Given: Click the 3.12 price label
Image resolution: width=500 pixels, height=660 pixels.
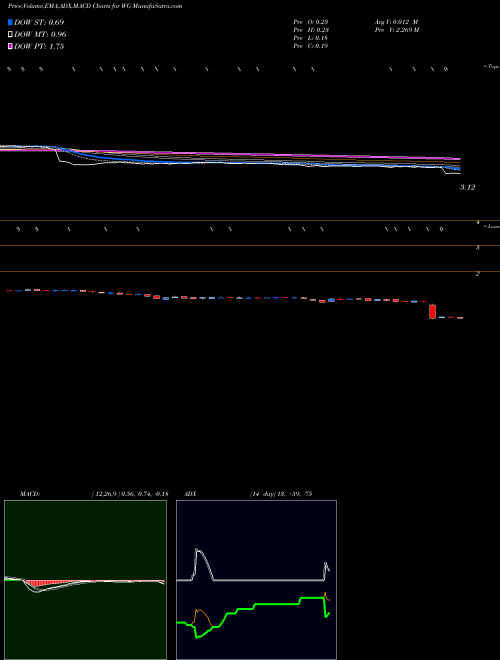Looking at the screenshot, I should 467,187.
